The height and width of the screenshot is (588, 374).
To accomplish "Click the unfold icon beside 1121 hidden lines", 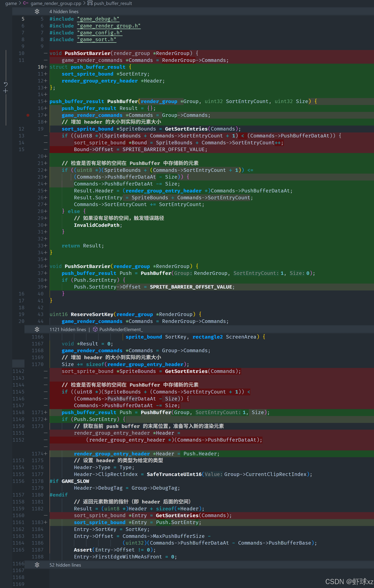I will coord(37,329).
